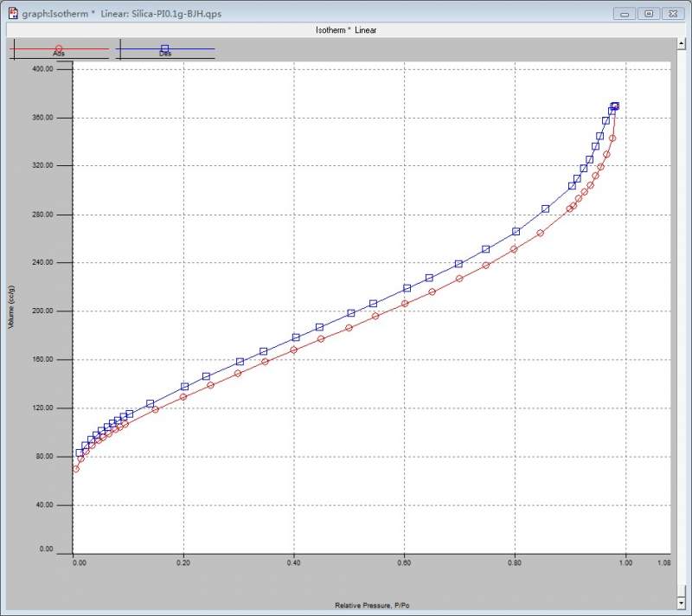Screen dimensions: 692x616
Task: Click the 'Volume (cc/g)' axis title
Action: point(11,306)
